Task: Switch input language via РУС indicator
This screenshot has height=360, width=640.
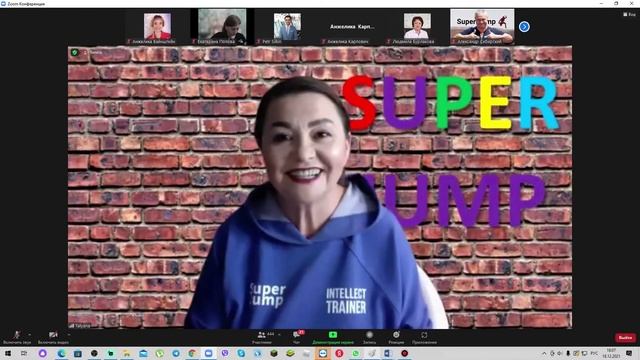Action: pos(594,353)
